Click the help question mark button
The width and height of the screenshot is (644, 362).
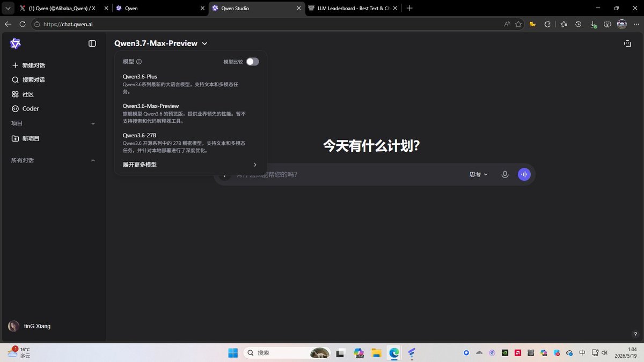coord(635,334)
